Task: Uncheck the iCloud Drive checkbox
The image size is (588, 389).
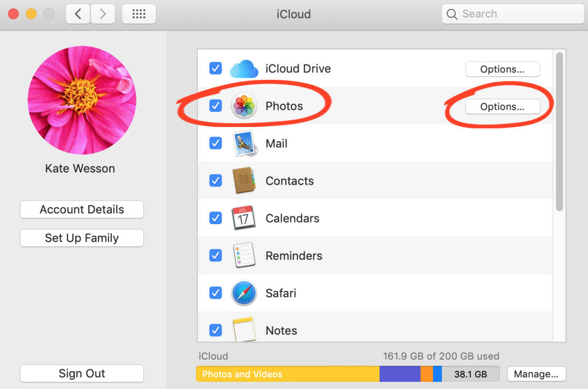Action: pyautogui.click(x=216, y=68)
